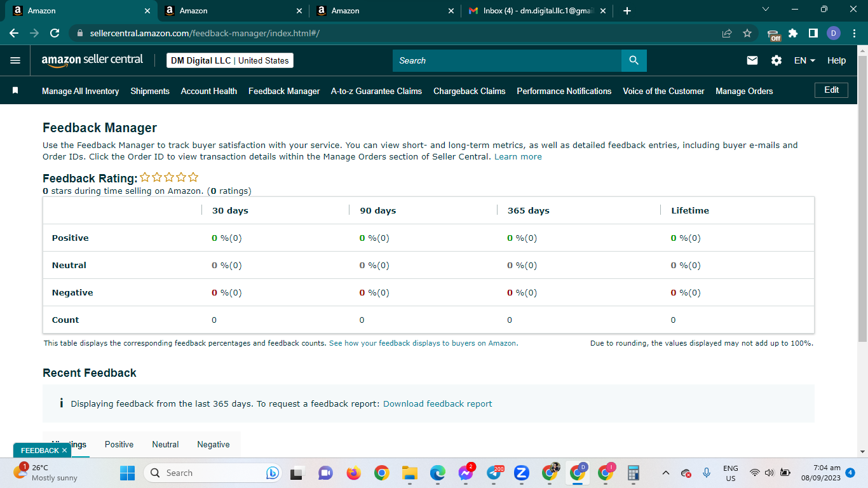The image size is (868, 488).
Task: Expand the EN language dropdown
Action: pyautogui.click(x=804, y=60)
